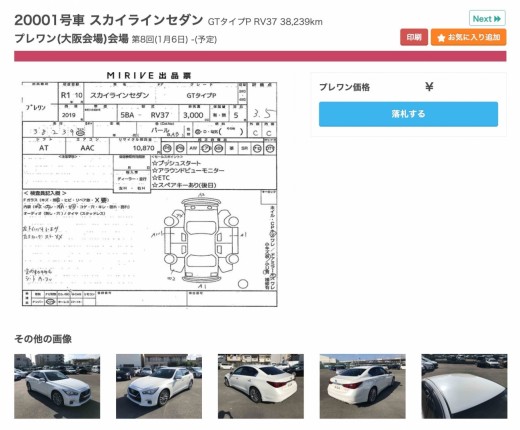Click the セールスポイント list on auction sheet
This screenshot has width=520, height=430.
click(188, 174)
